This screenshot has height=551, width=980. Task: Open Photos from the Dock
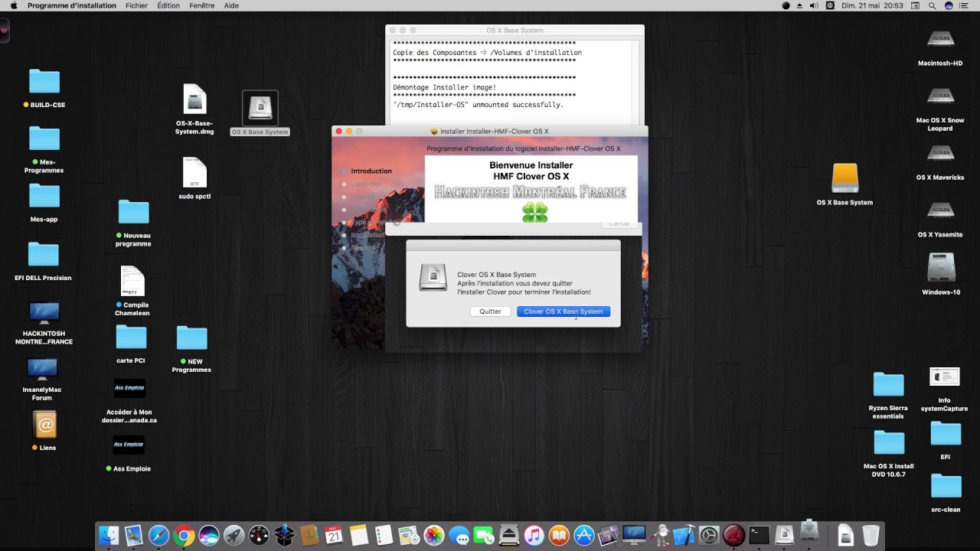point(434,535)
